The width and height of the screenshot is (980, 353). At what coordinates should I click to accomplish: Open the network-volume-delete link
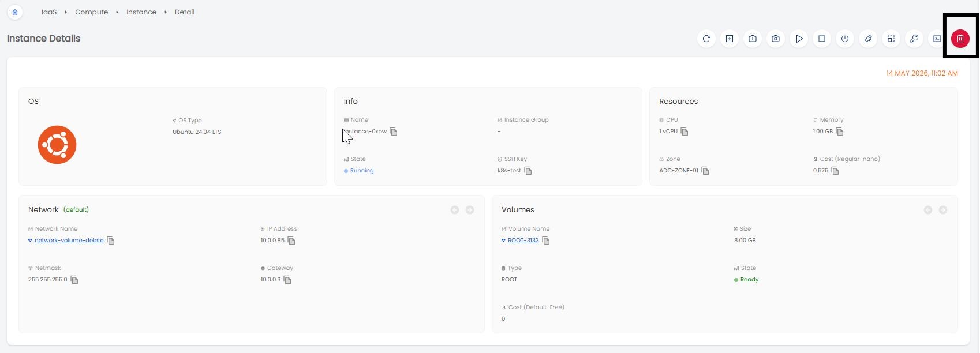point(69,241)
